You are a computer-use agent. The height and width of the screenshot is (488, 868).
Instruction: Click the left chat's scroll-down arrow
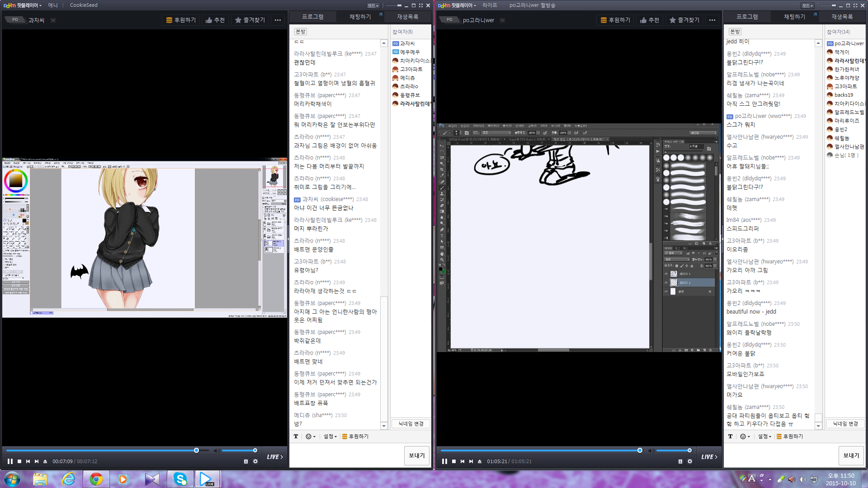[x=384, y=426]
